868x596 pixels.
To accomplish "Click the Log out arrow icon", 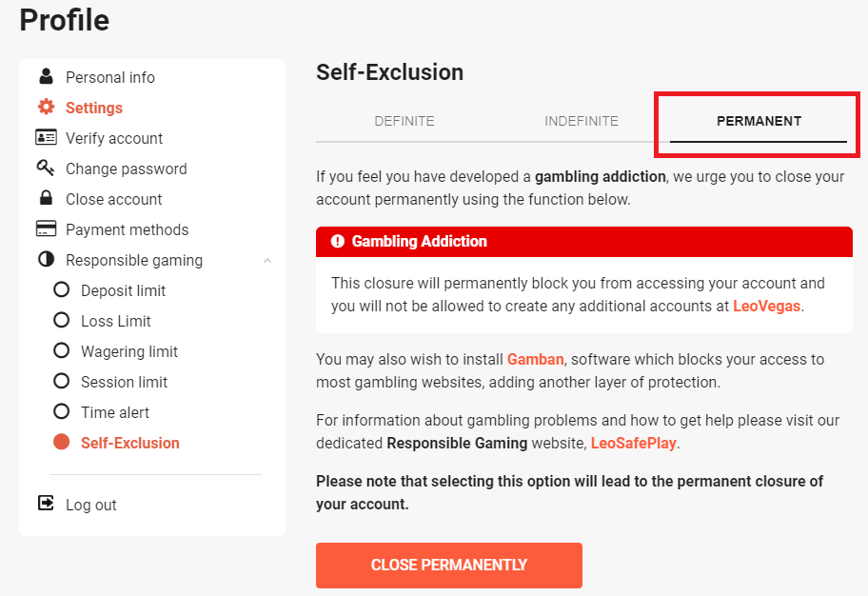I will pyautogui.click(x=46, y=503).
